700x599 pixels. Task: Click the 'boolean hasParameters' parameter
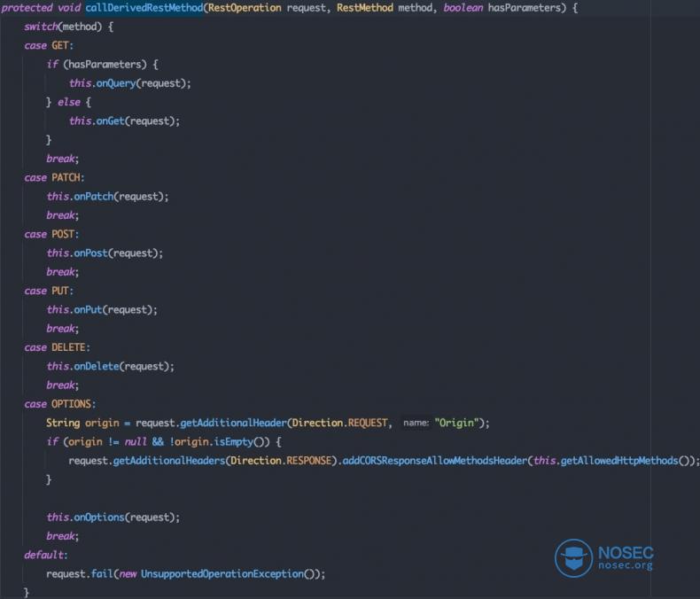[502, 8]
